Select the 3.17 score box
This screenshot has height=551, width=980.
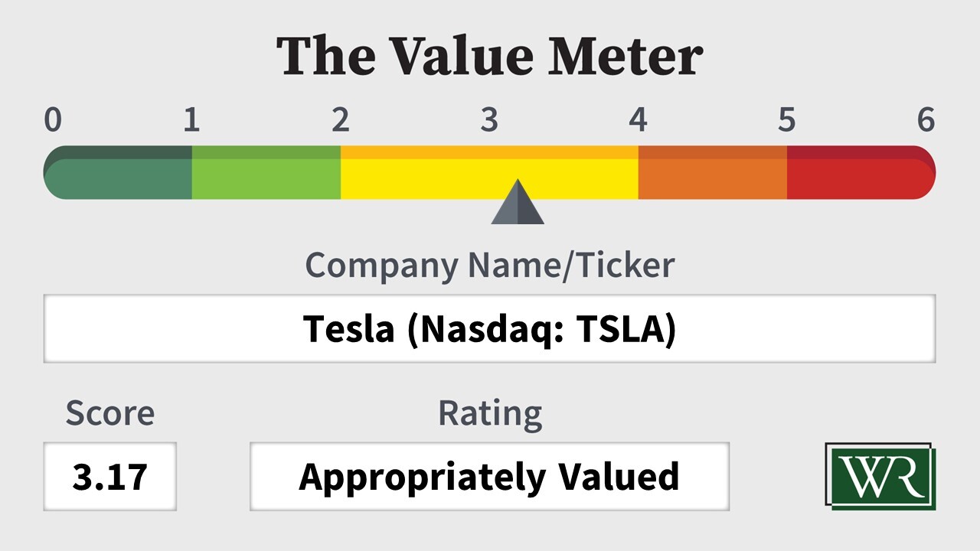[109, 476]
